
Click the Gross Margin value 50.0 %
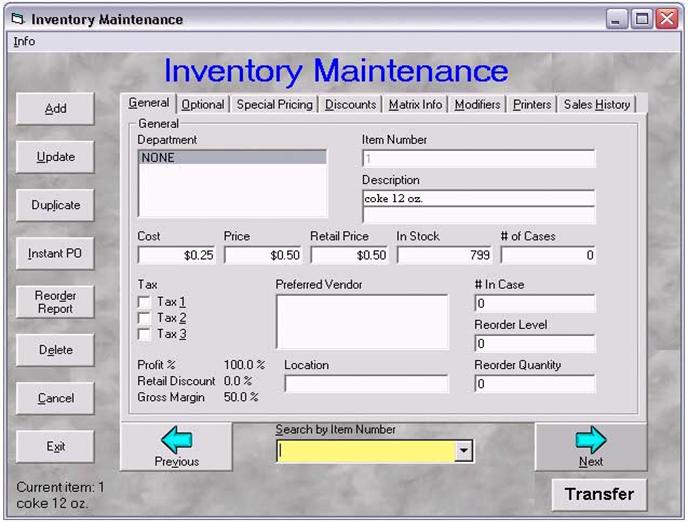(x=241, y=397)
